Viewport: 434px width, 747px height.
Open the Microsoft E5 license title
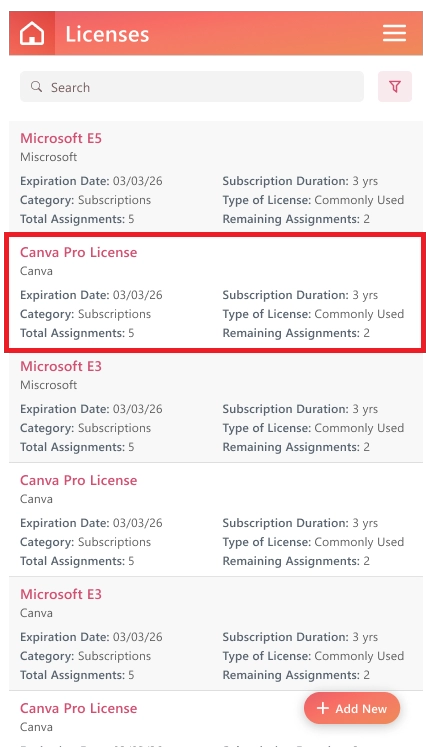(x=61, y=138)
